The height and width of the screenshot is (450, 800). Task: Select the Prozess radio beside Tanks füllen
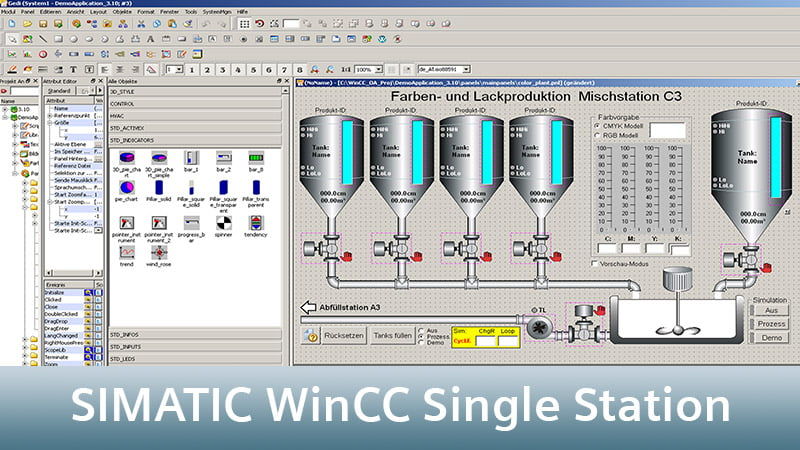pyautogui.click(x=421, y=337)
